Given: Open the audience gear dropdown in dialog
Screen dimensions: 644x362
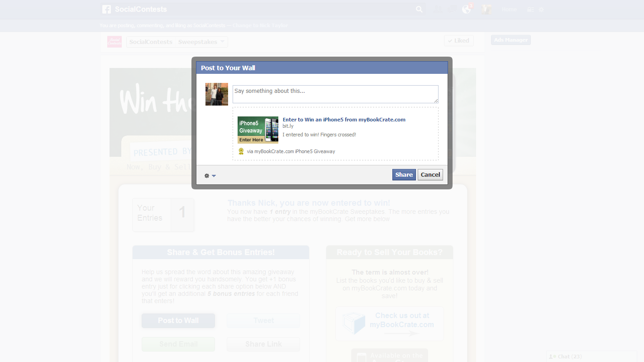Looking at the screenshot, I should tap(210, 176).
